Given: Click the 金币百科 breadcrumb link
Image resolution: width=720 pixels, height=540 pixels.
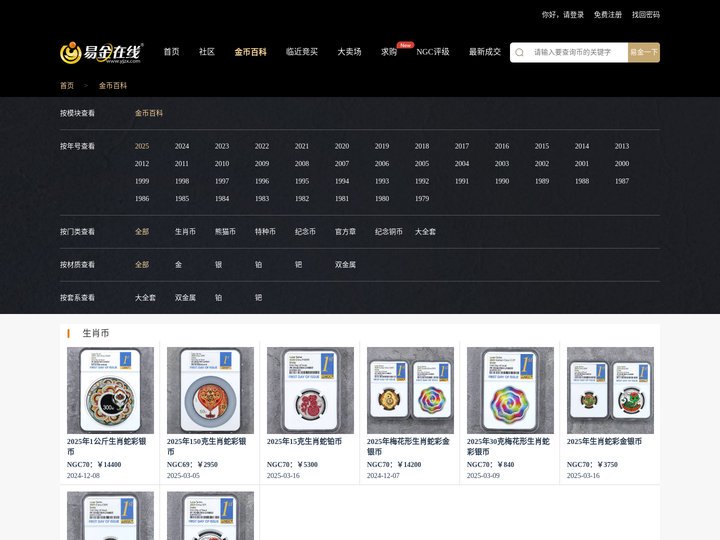Looking at the screenshot, I should pos(112,85).
